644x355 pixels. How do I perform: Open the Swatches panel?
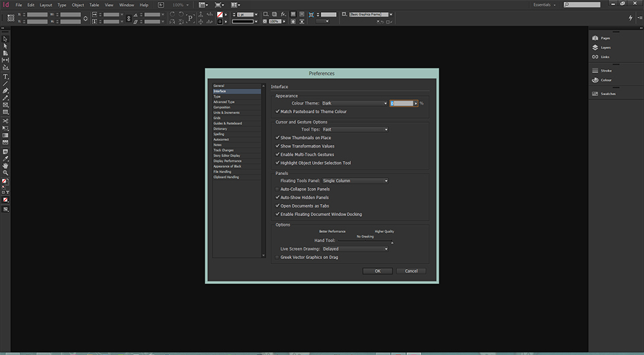pyautogui.click(x=604, y=94)
